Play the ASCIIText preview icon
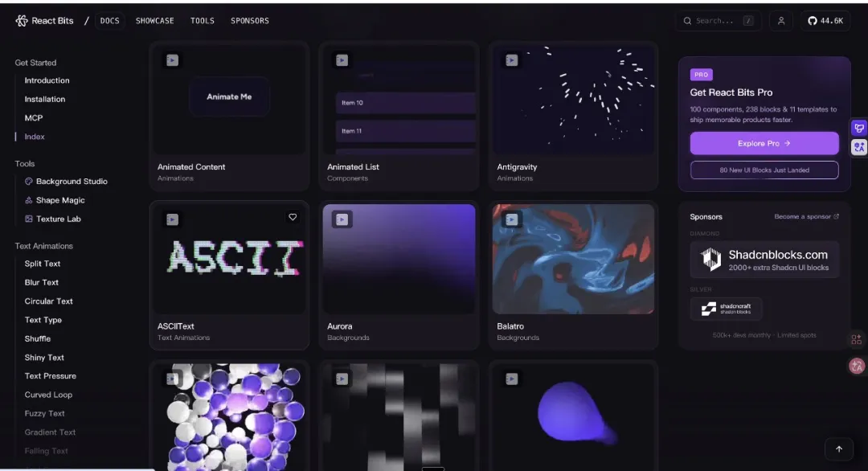The height and width of the screenshot is (471, 868). click(172, 219)
